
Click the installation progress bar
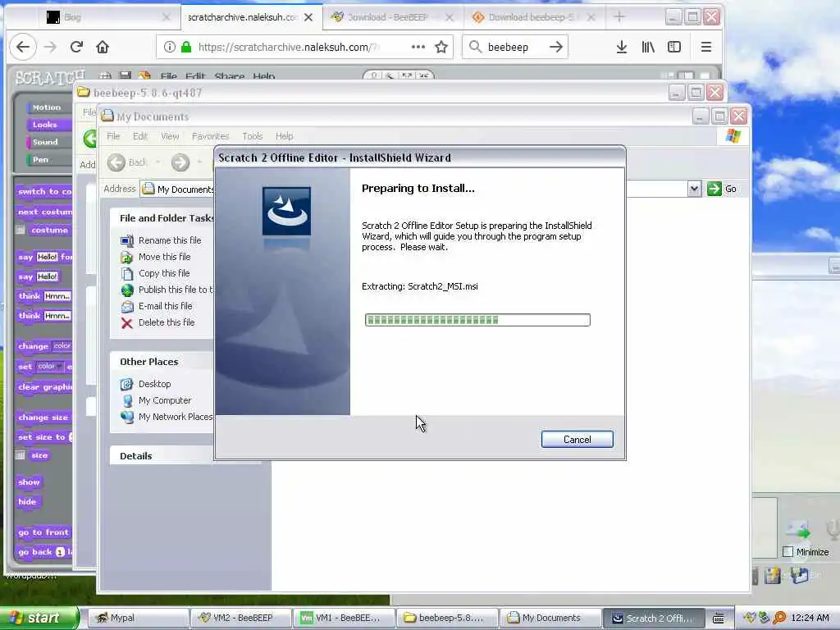[477, 320]
